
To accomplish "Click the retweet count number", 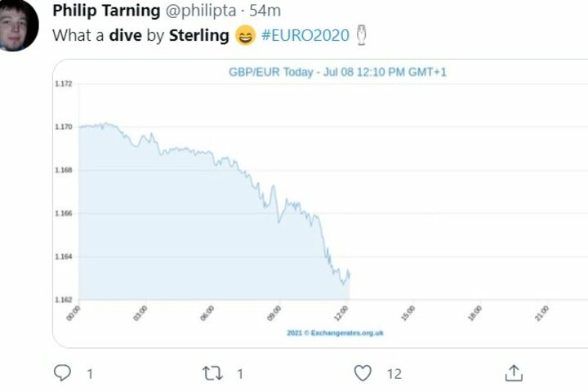I will (239, 374).
